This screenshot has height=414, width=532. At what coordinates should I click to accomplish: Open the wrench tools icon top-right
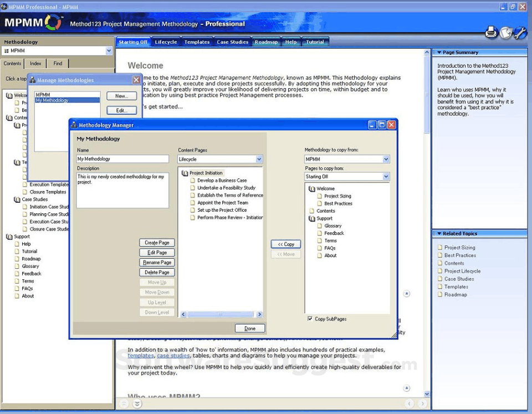coord(519,33)
